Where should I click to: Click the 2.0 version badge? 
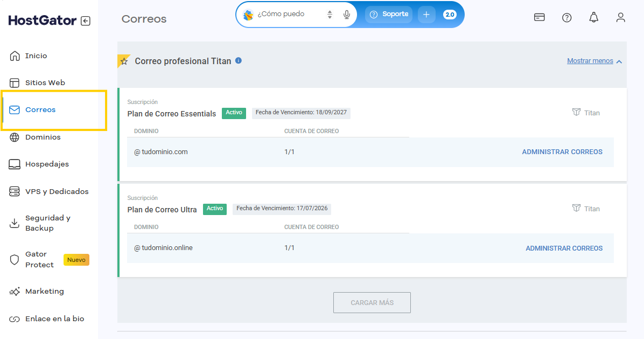tap(450, 15)
